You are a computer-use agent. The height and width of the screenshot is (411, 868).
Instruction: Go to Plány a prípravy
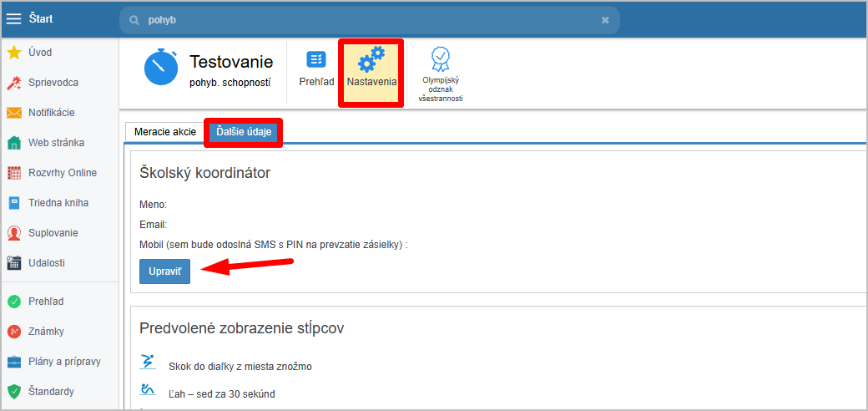click(x=64, y=362)
